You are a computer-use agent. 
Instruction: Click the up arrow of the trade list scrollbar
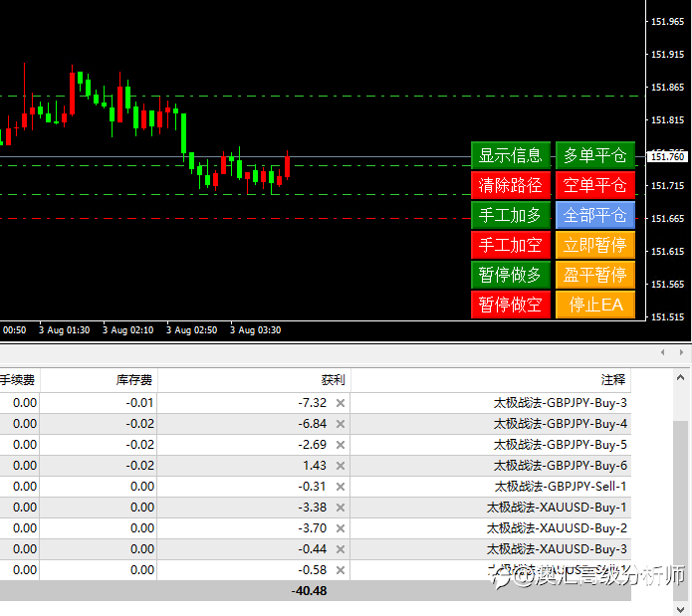pyautogui.click(x=680, y=377)
